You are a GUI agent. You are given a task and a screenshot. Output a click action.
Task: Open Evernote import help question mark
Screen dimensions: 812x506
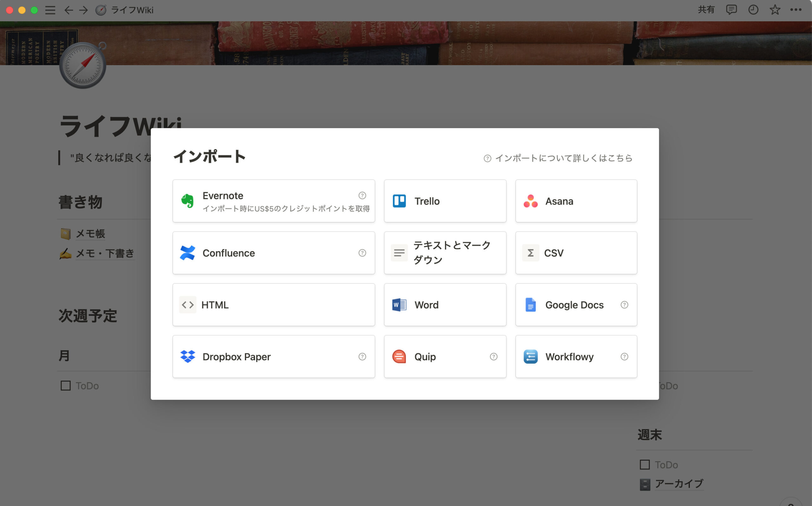(x=362, y=196)
